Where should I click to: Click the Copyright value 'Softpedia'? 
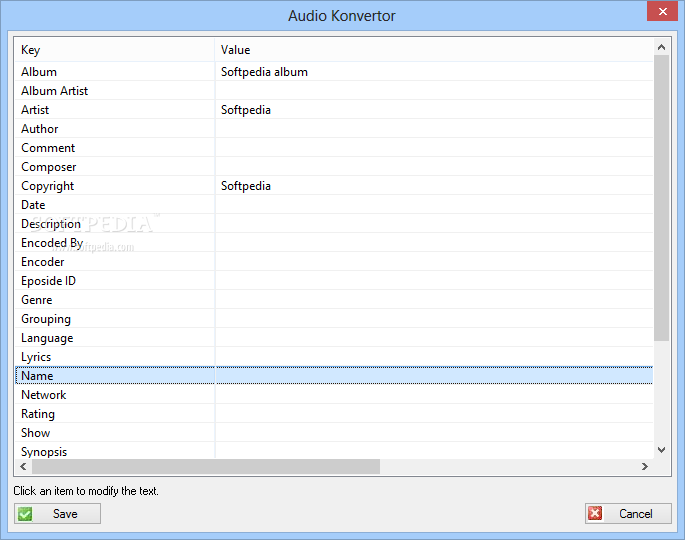pos(246,186)
